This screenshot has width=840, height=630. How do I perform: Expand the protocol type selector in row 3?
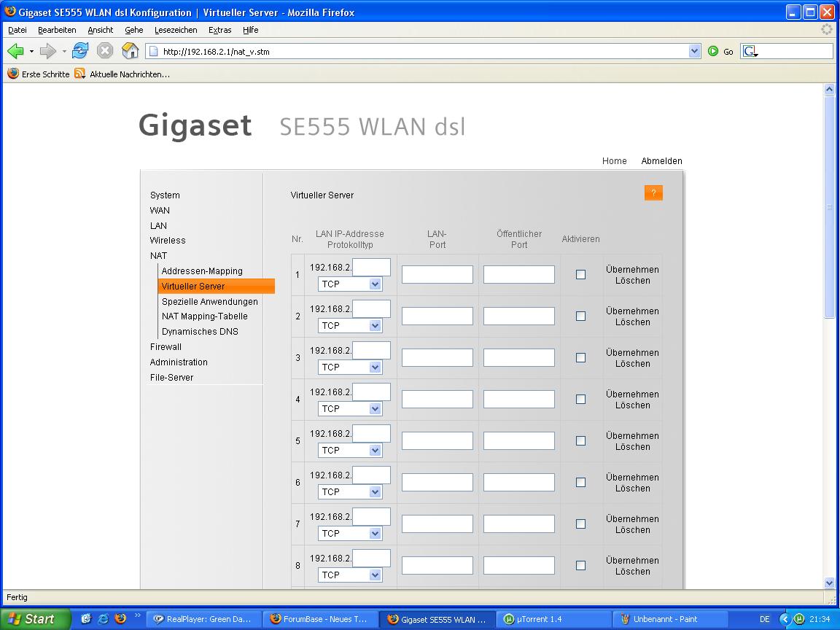click(350, 367)
